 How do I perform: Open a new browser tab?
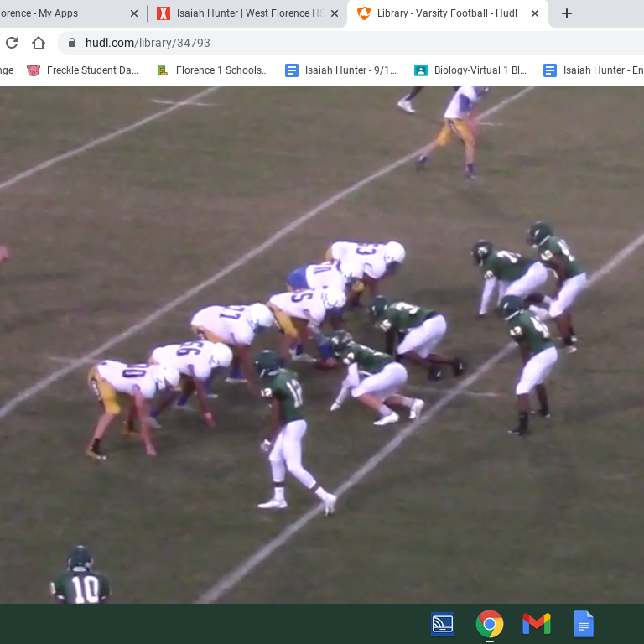567,13
